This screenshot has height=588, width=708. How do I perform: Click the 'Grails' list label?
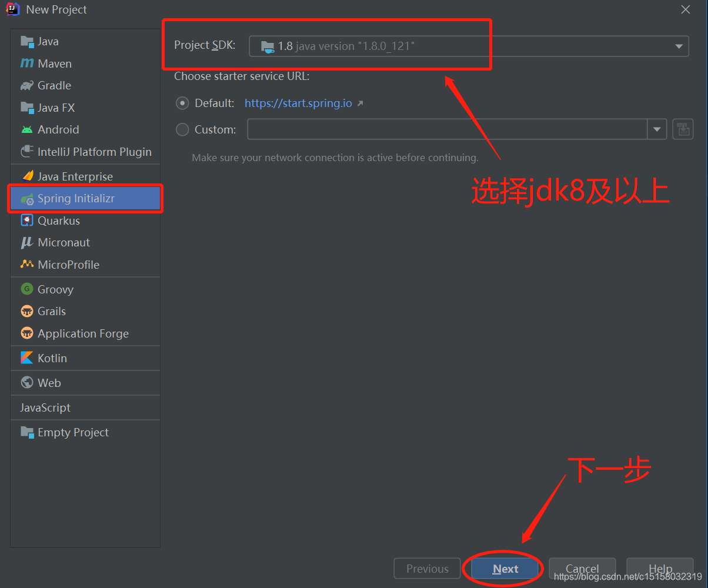pos(52,311)
